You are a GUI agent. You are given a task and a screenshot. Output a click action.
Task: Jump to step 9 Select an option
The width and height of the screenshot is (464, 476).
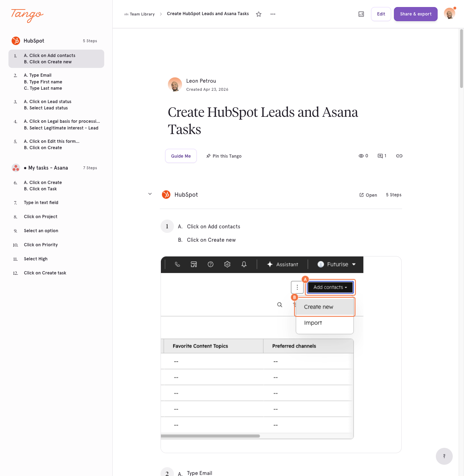click(x=56, y=231)
